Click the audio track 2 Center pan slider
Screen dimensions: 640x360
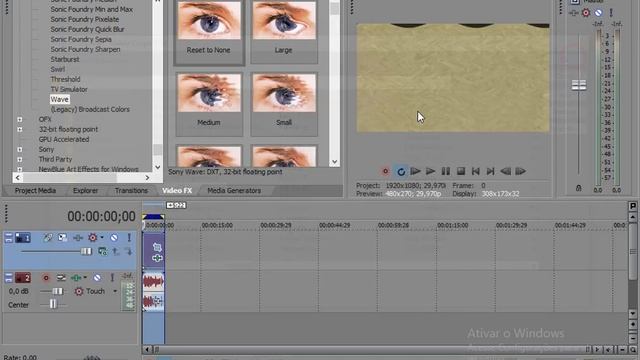point(53,304)
